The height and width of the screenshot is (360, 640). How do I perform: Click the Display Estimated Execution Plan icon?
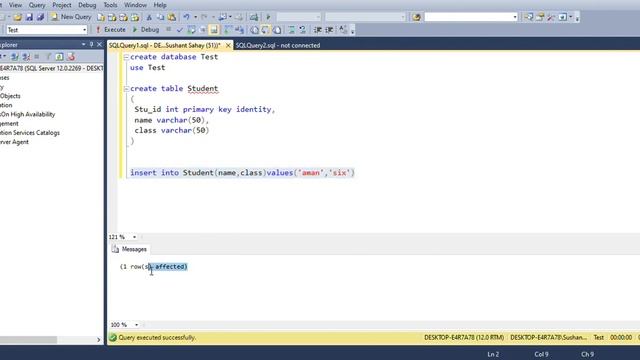coord(191,30)
